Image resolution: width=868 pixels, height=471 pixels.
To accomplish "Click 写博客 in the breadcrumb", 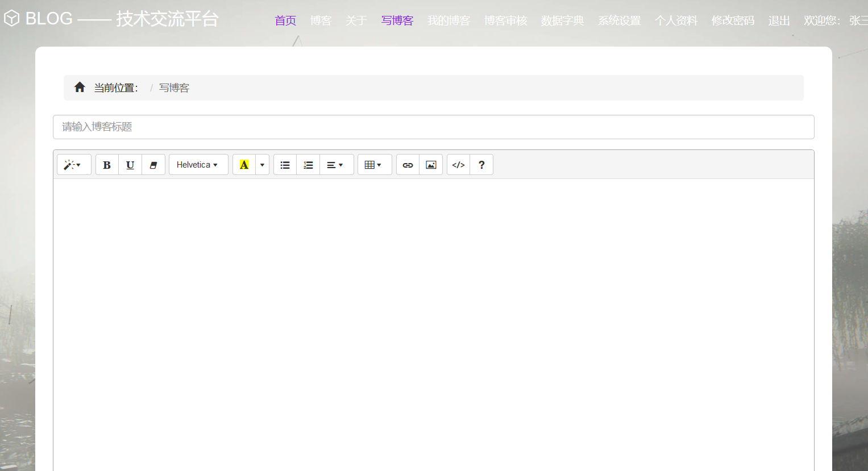I will (x=174, y=87).
